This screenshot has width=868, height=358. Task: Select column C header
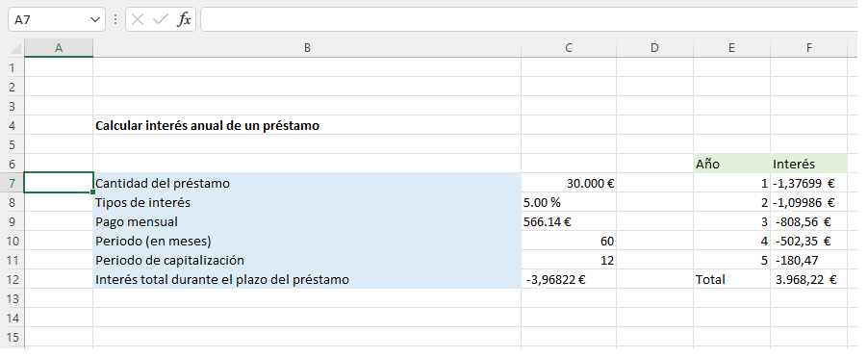569,49
